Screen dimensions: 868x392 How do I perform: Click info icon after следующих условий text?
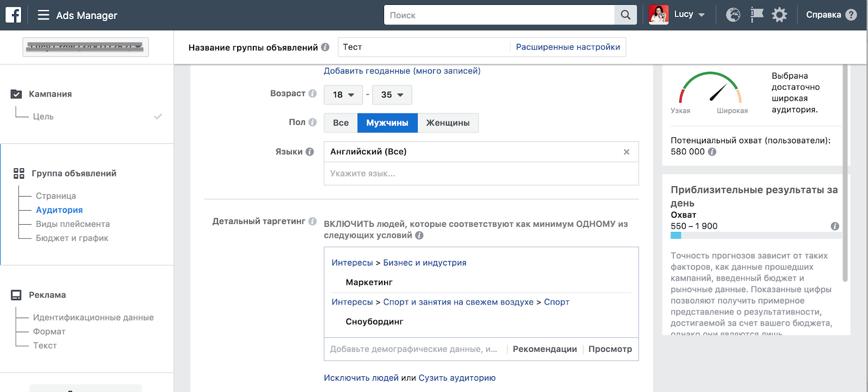tap(419, 235)
